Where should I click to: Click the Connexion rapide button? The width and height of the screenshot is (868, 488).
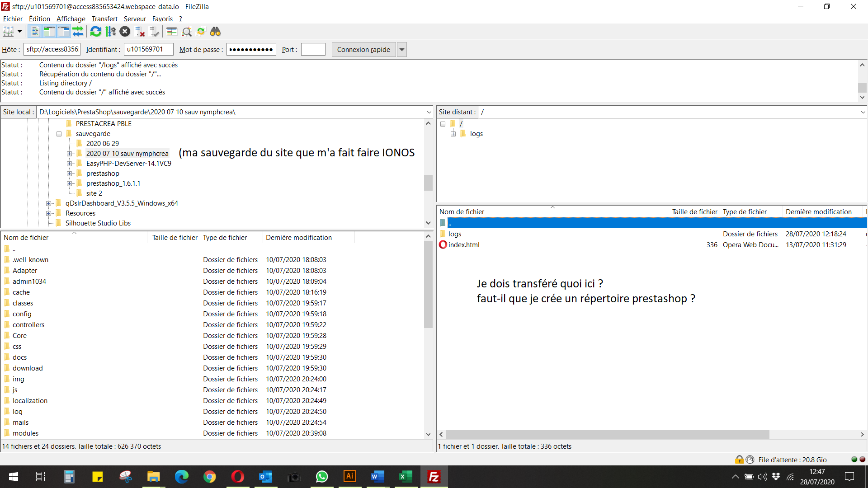[363, 50]
